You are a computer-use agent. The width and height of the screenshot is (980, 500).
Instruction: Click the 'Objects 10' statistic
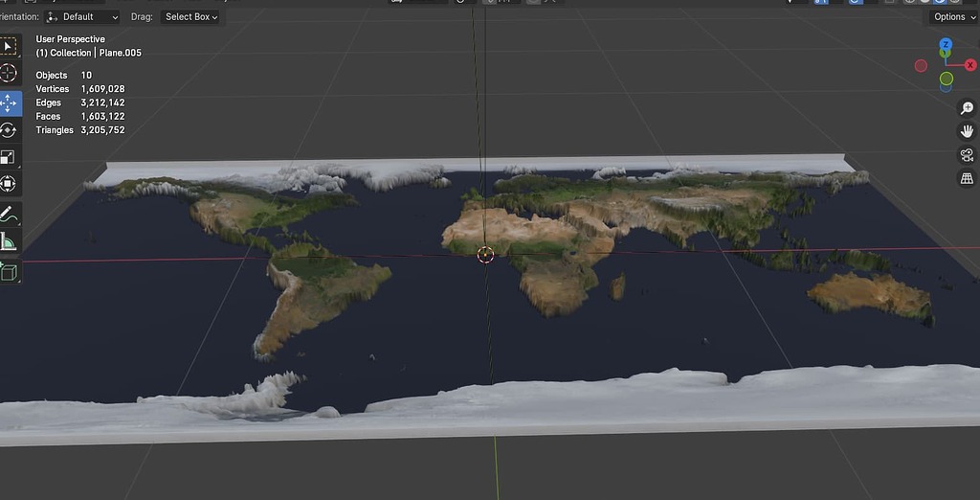64,75
